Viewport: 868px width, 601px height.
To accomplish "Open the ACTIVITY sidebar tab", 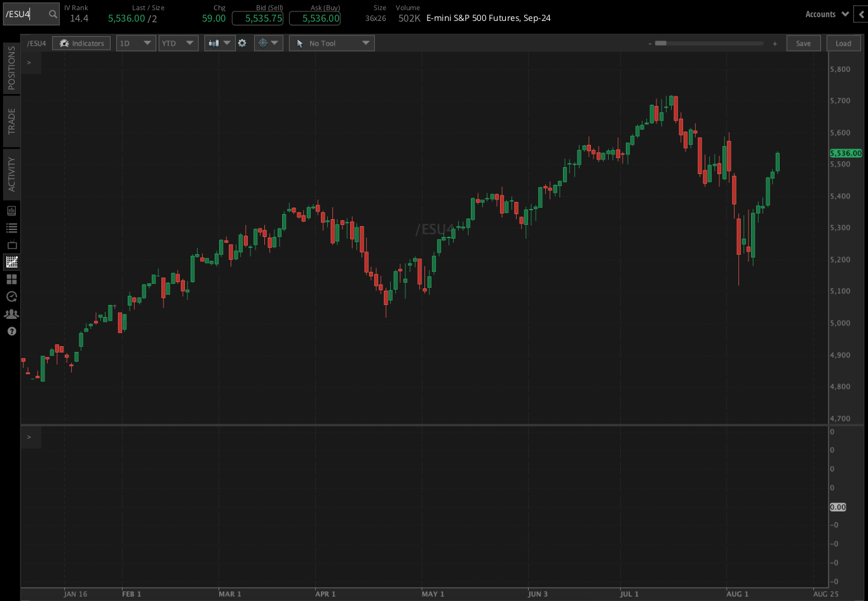I will 10,173.
